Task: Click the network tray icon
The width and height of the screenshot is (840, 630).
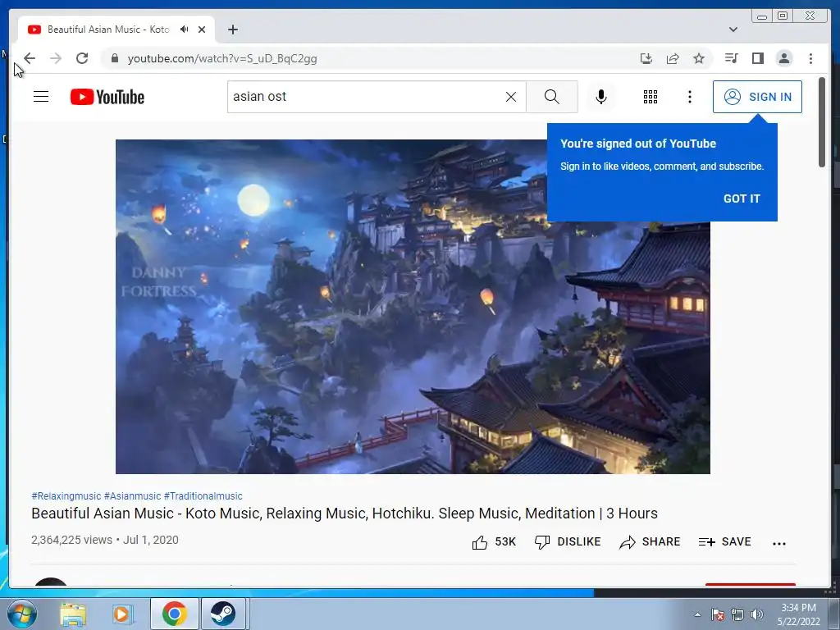Action: click(737, 614)
